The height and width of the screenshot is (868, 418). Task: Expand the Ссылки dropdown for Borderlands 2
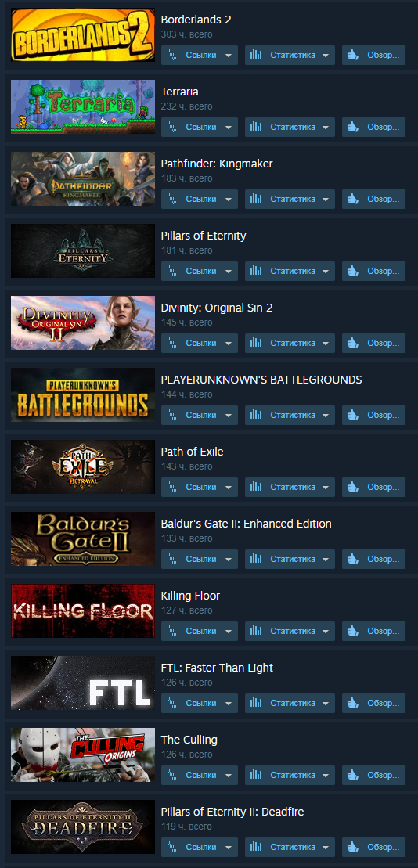point(228,56)
